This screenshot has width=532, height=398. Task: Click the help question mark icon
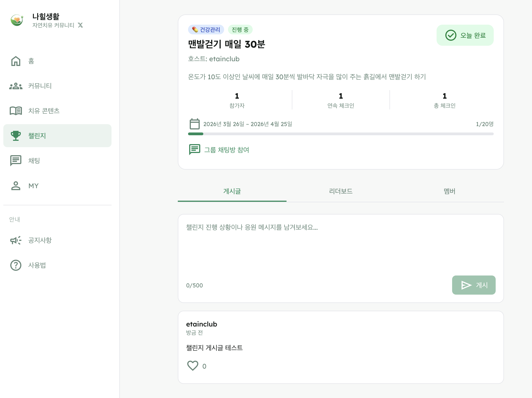16,265
